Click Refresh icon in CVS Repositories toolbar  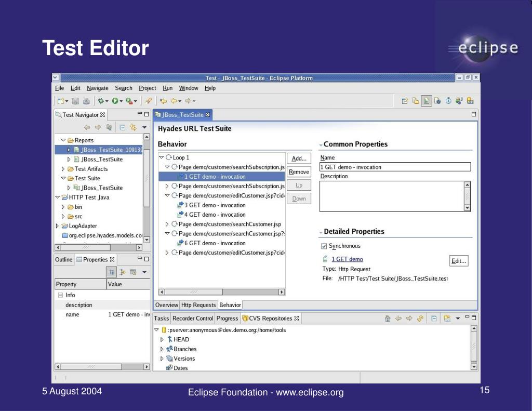(420, 319)
